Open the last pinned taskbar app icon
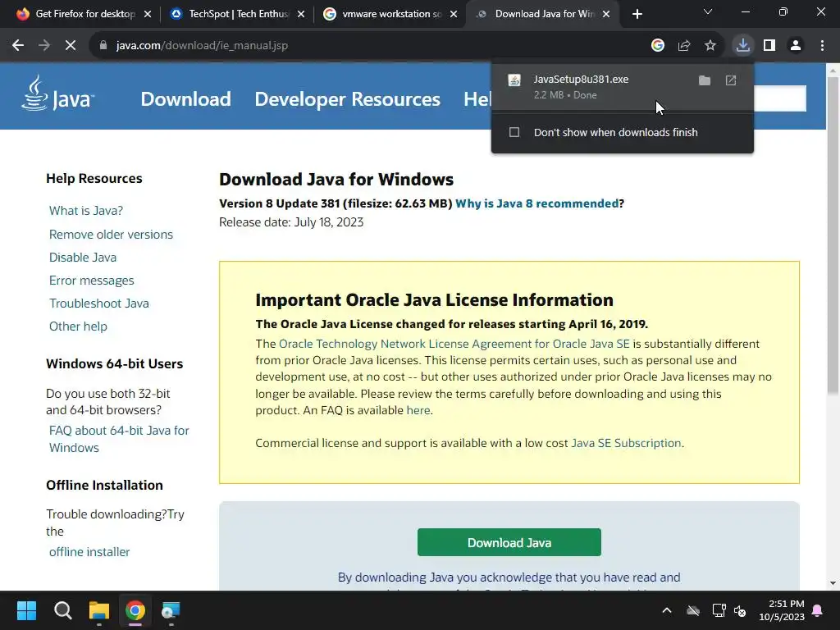Image resolution: width=840 pixels, height=630 pixels. tap(171, 610)
